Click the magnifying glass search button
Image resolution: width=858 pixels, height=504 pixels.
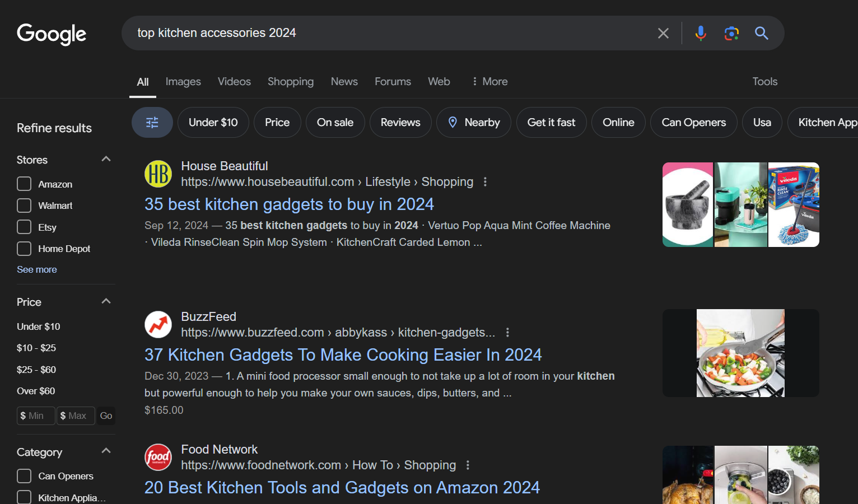click(x=761, y=34)
